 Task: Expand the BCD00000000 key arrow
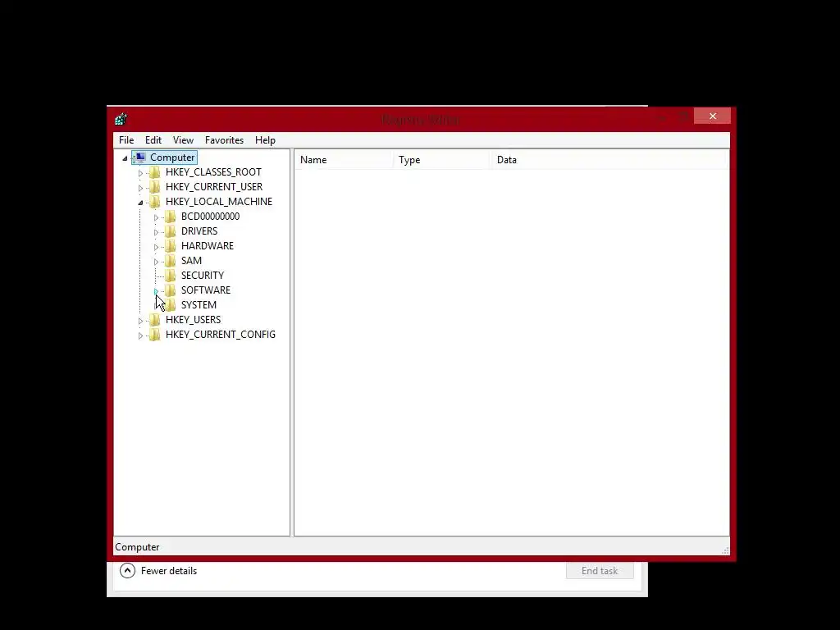click(x=156, y=217)
